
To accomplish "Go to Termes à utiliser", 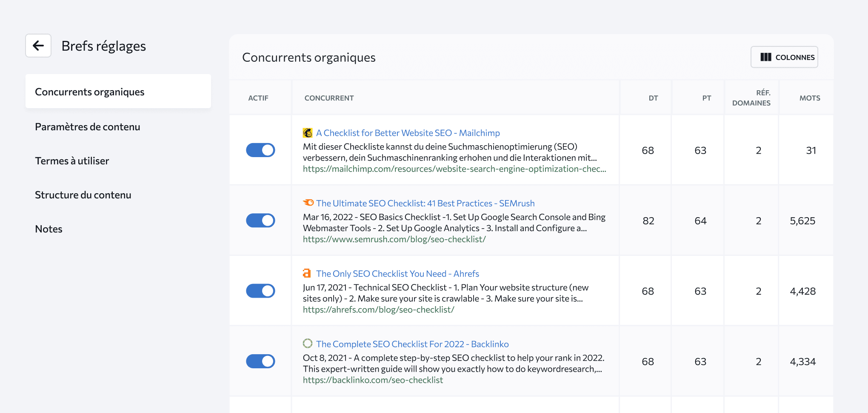I will coord(72,161).
